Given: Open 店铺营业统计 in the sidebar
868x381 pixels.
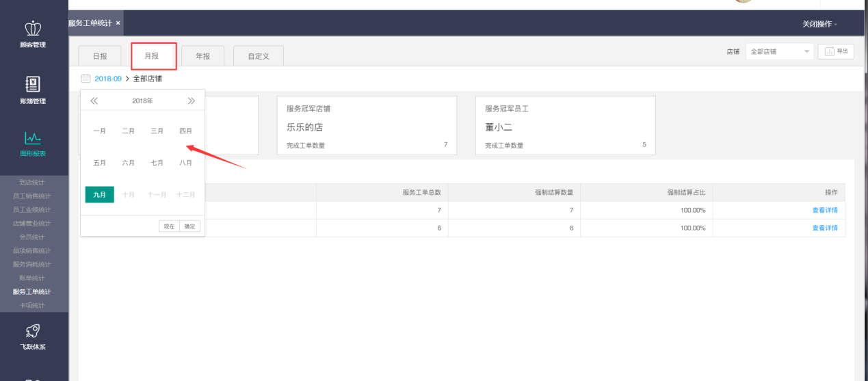Looking at the screenshot, I should 32,223.
